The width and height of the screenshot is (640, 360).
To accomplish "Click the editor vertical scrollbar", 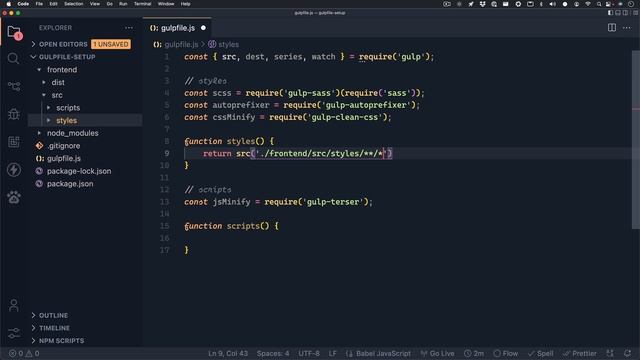I will click(636, 139).
